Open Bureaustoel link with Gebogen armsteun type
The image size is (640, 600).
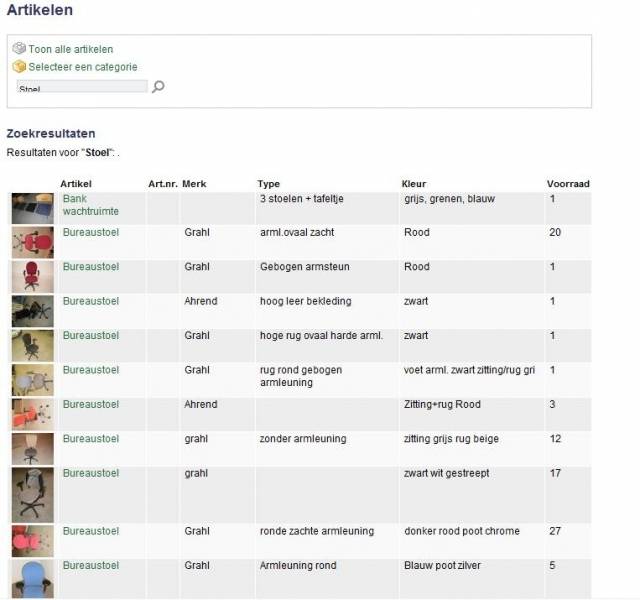[91, 267]
